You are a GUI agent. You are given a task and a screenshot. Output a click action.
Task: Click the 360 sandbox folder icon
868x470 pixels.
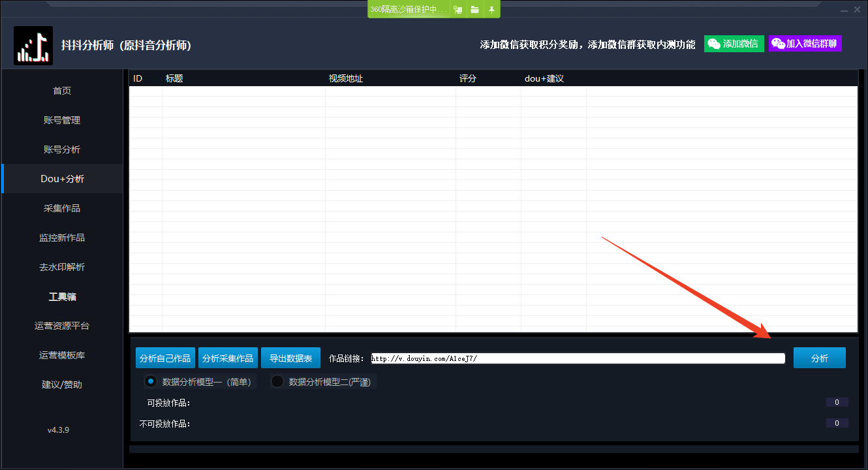(474, 9)
